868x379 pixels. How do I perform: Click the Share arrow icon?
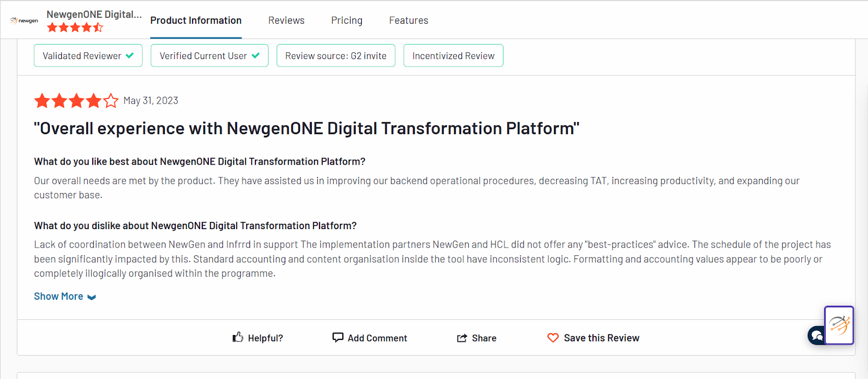(462, 338)
